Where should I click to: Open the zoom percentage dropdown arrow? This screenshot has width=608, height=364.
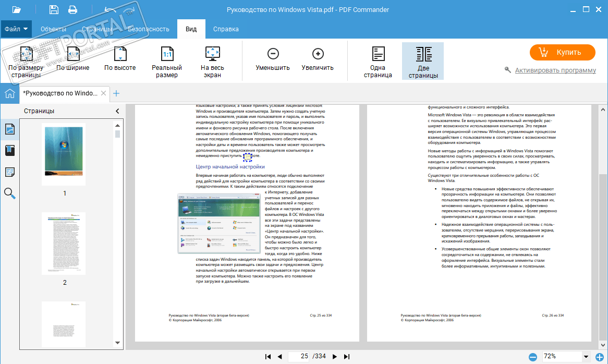coord(586,357)
